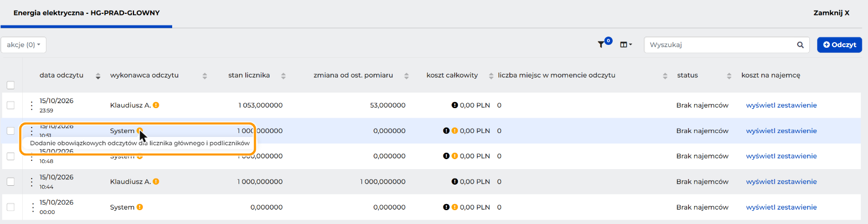Image resolution: width=868 pixels, height=224 pixels.
Task: Tick checkbox for the 23:59 reading row
Action: coord(11,105)
